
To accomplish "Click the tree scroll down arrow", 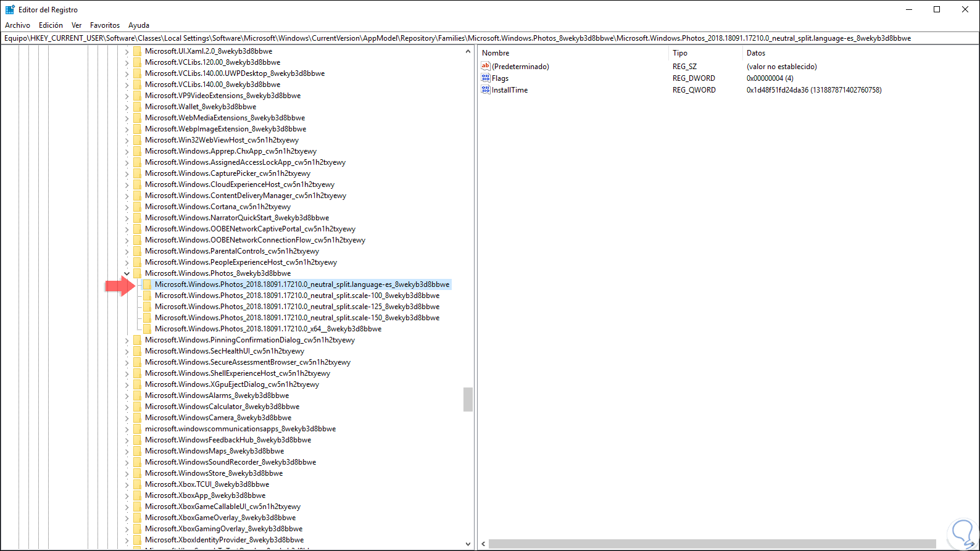I will tap(468, 544).
